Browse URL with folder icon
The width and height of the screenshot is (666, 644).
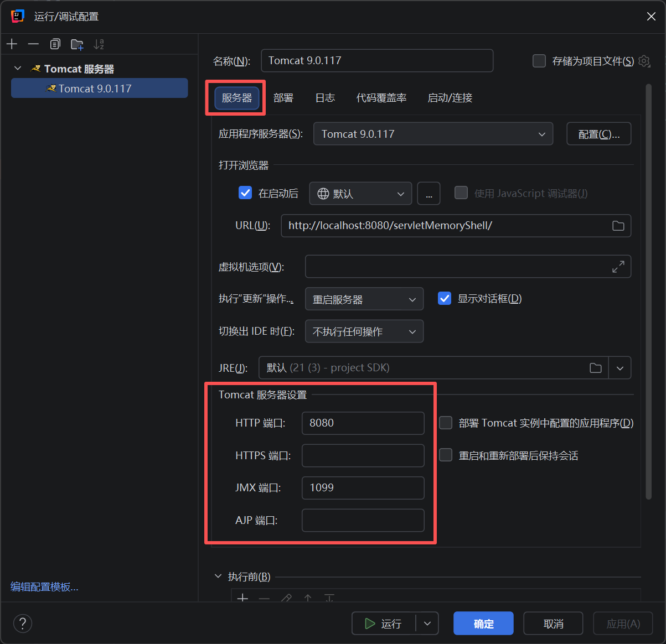tap(618, 226)
